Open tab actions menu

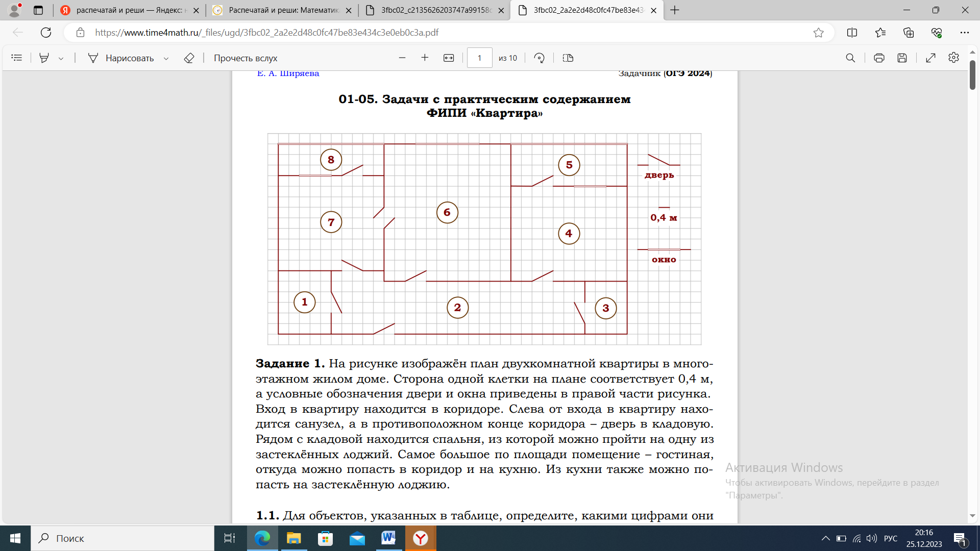[x=38, y=10]
